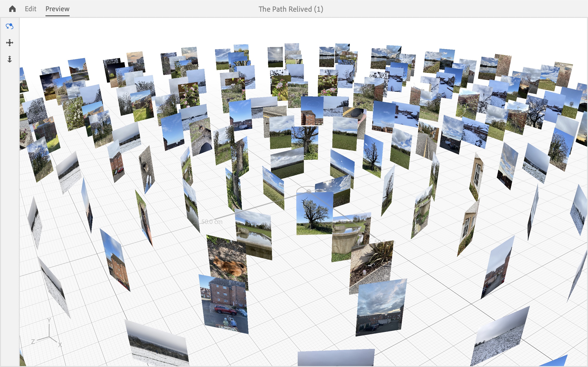Select tree photo just below origin ring

point(314,214)
